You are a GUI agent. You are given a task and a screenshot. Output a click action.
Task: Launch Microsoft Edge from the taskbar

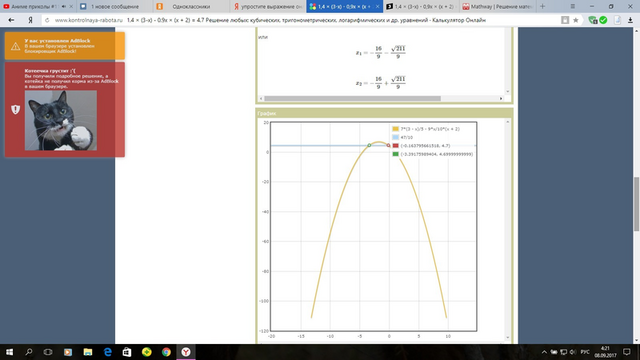[107, 352]
